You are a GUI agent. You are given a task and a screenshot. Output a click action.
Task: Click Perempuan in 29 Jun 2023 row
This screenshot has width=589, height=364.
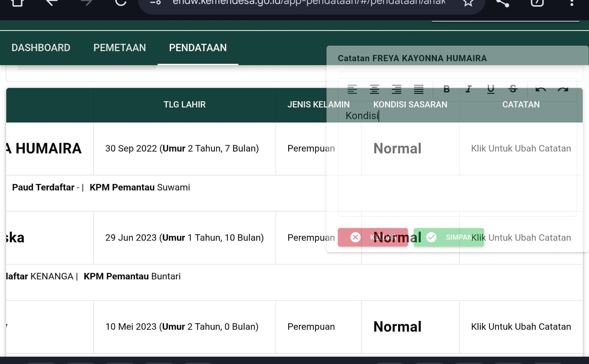pos(311,237)
